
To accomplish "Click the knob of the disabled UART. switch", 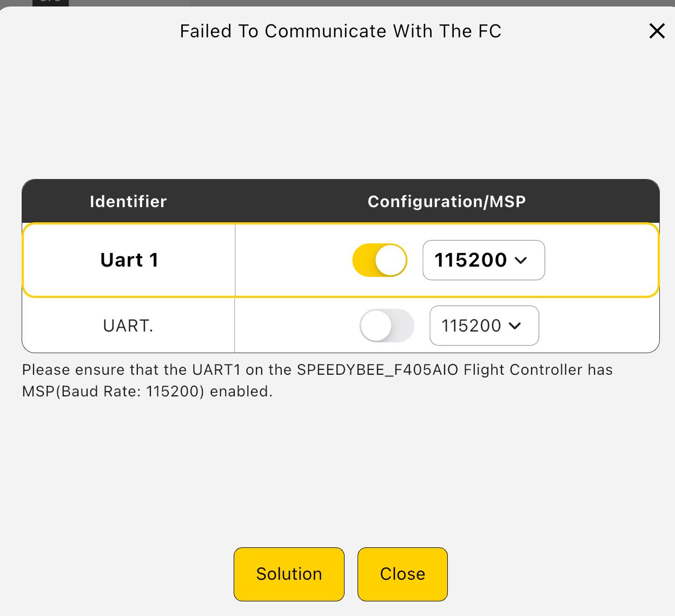I will coord(376,326).
